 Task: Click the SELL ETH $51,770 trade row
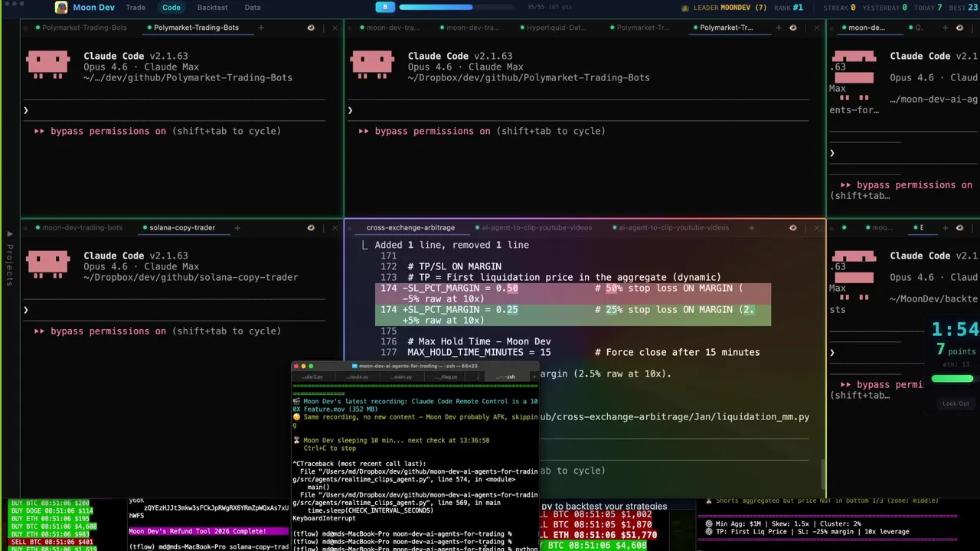pyautogui.click(x=598, y=535)
